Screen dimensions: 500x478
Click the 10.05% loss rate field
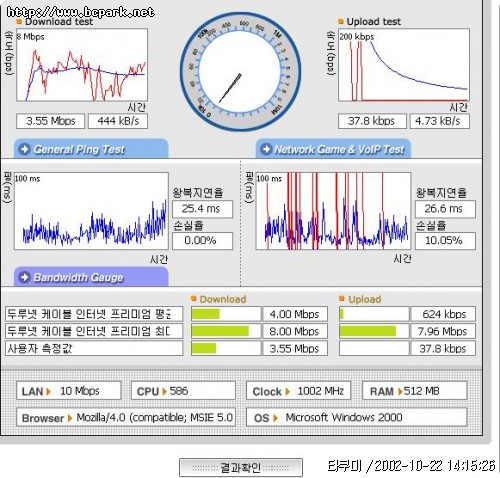[445, 241]
